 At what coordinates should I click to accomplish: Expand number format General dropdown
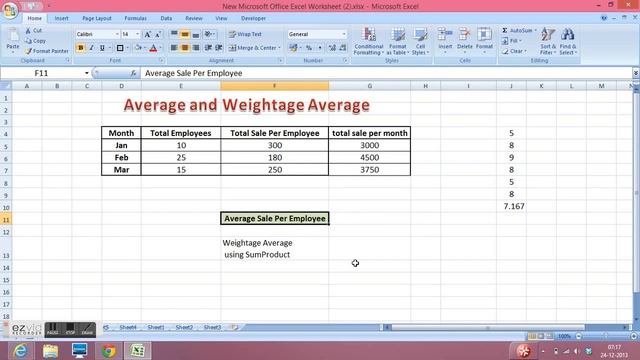(x=344, y=34)
